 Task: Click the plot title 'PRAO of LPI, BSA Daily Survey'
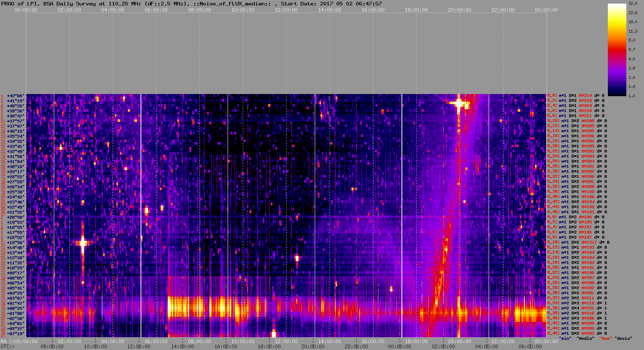tap(48, 4)
